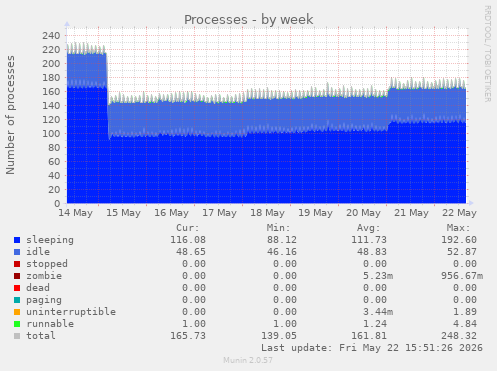Screen dimensions: 497x371
Task: Select the 'zombie' legend label
Action: pos(44,276)
